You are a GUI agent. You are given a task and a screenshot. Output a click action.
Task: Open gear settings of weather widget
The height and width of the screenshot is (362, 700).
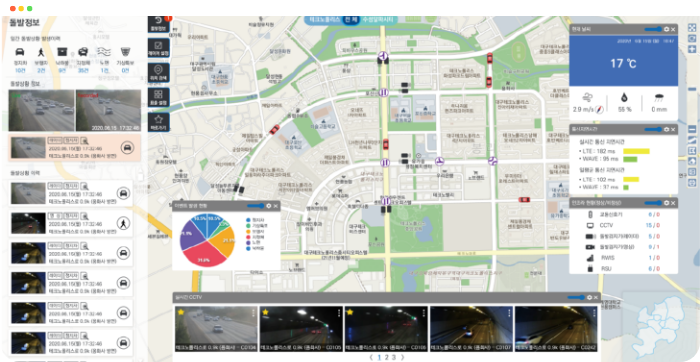667,29
